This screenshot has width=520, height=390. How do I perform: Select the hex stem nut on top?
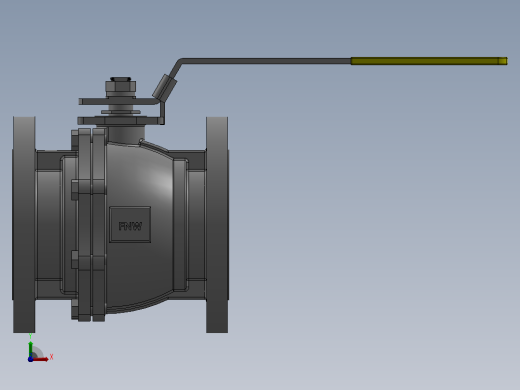pos(121,87)
